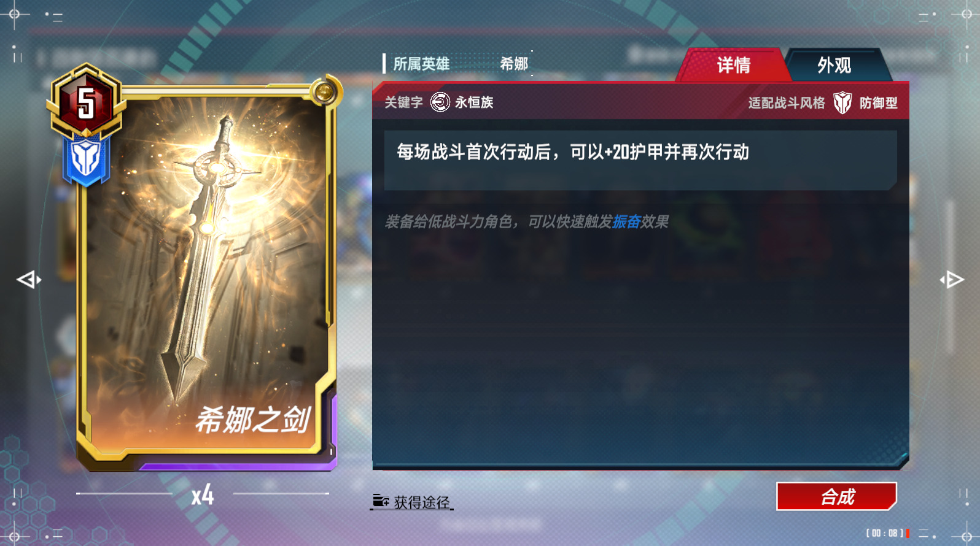
Task: Click the 永恒族 keyword icon
Action: (x=440, y=102)
